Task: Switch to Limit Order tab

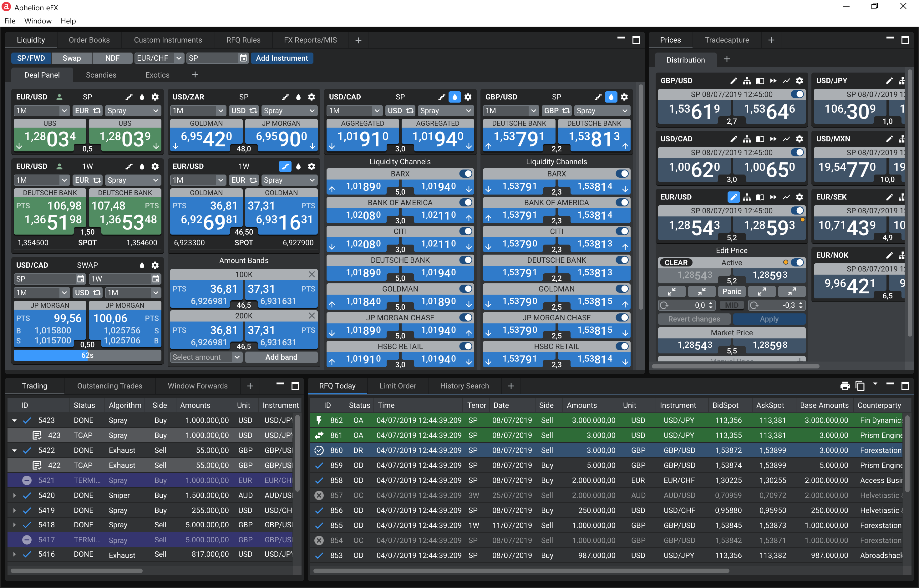Action: (398, 386)
